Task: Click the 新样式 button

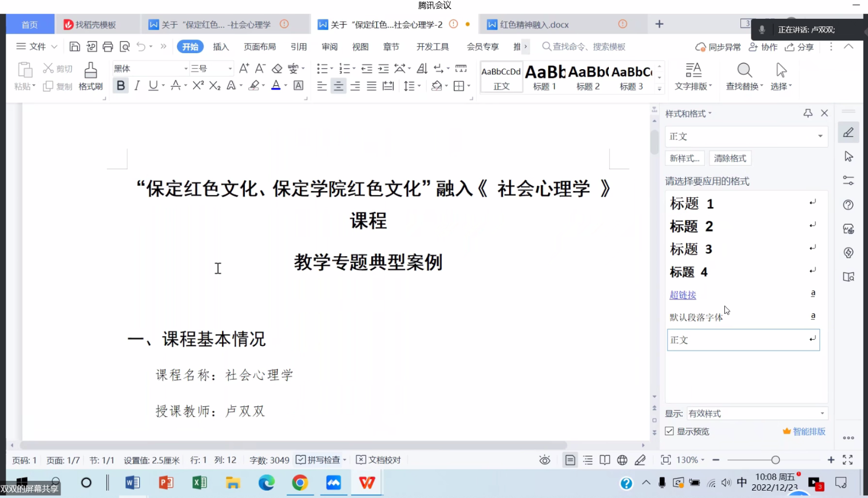Action: coord(684,158)
